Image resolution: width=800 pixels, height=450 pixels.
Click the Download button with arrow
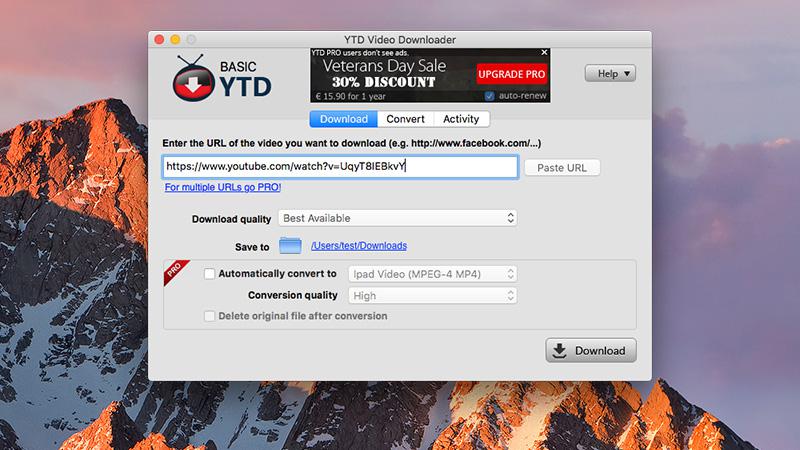click(591, 351)
